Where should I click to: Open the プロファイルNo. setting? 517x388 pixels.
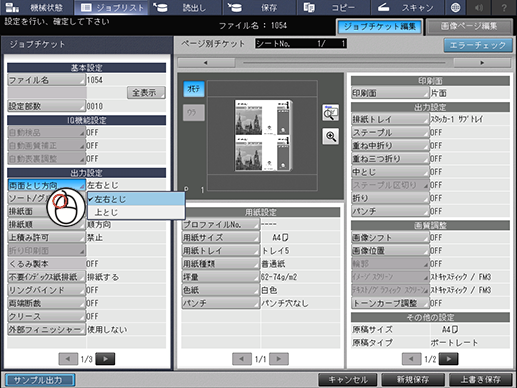pos(221,224)
